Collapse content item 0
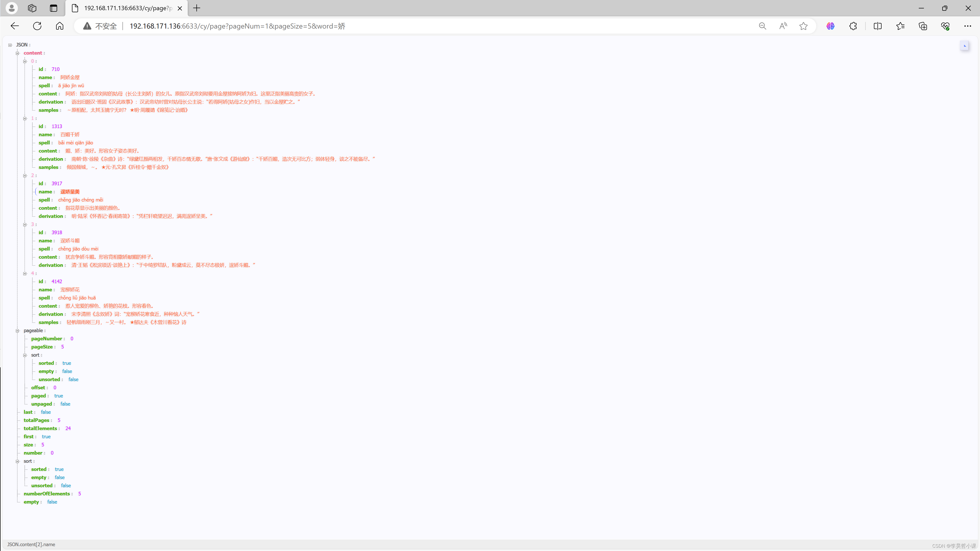The width and height of the screenshot is (980, 551). click(25, 61)
